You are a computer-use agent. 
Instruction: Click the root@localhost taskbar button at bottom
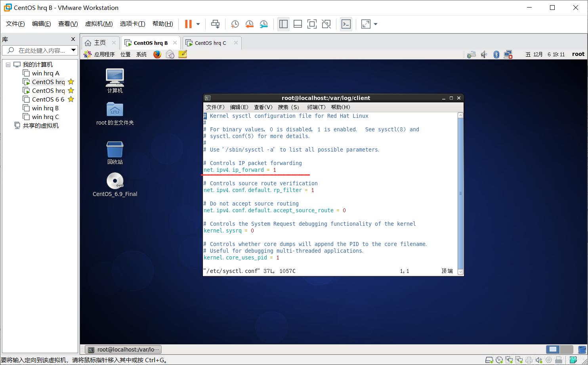click(x=124, y=350)
